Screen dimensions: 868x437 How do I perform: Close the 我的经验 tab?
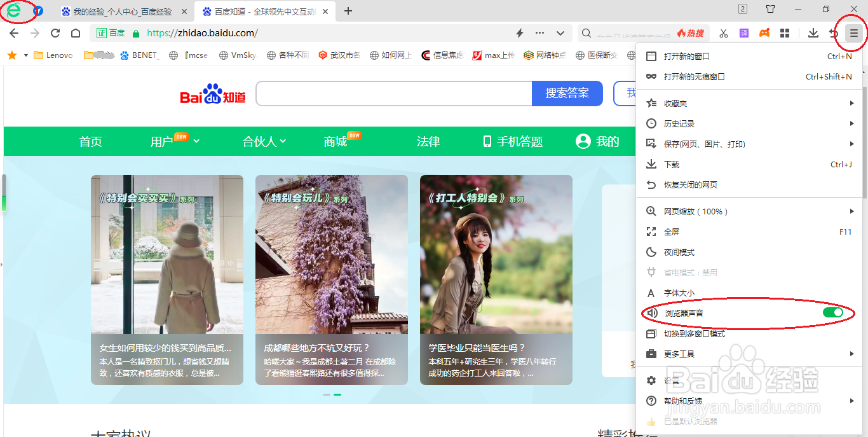coord(184,11)
